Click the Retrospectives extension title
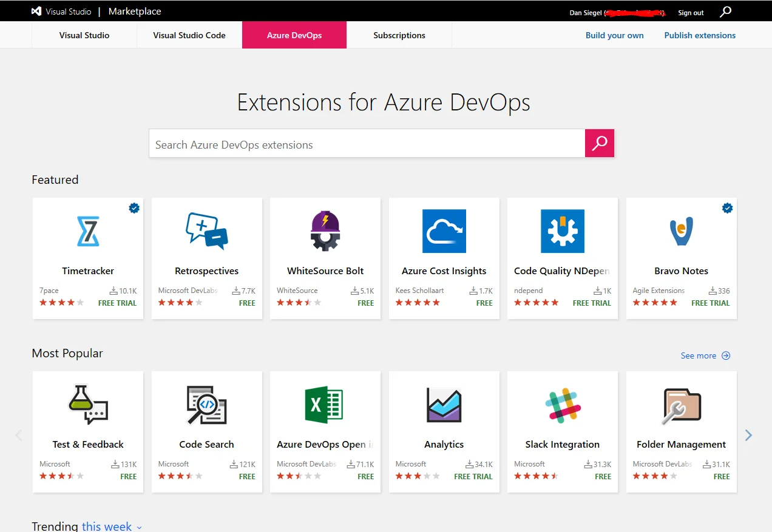Image resolution: width=772 pixels, height=532 pixels. click(x=207, y=271)
